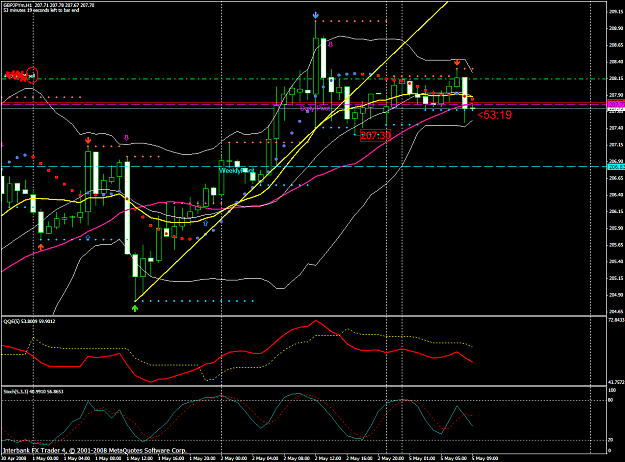Viewport: 625px width, 462px height.
Task: Click the WeeklyPivot label
Action: tap(236, 171)
